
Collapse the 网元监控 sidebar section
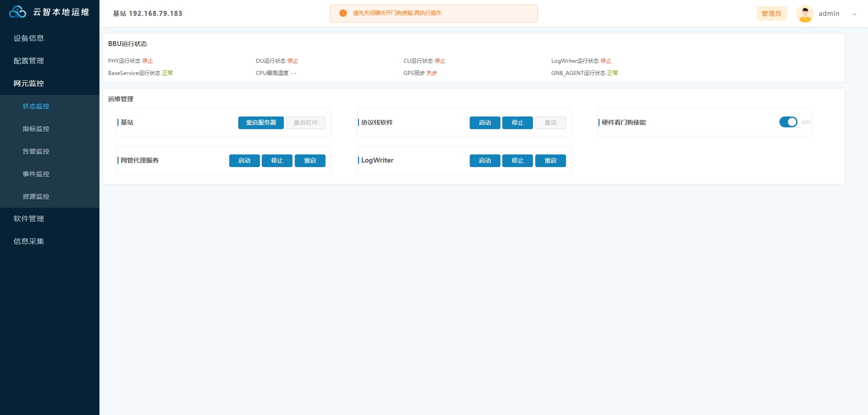pyautogui.click(x=29, y=84)
